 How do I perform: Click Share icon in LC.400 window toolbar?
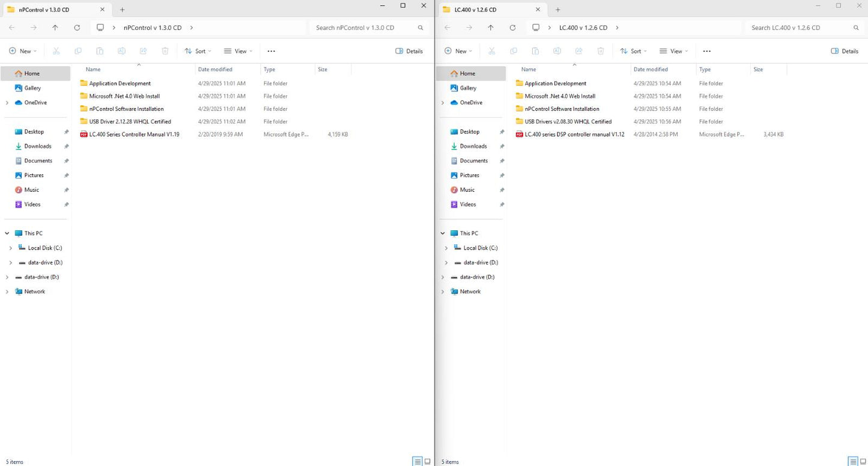pyautogui.click(x=578, y=51)
